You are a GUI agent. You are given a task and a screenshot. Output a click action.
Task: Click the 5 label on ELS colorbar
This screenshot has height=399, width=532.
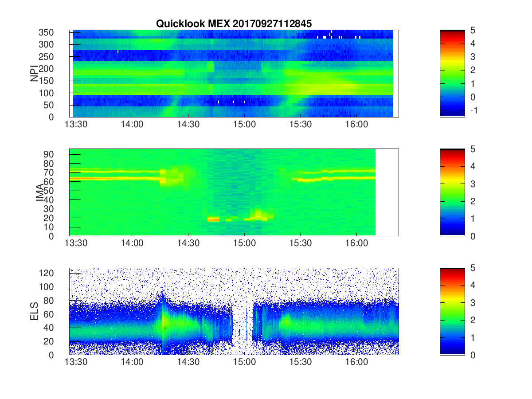(x=473, y=268)
